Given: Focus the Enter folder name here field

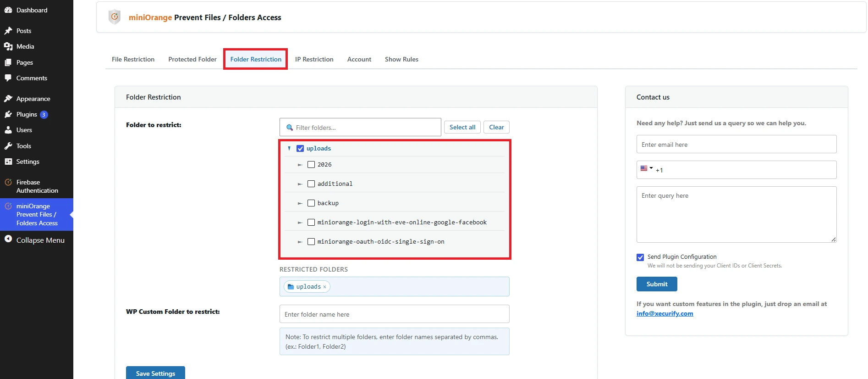Looking at the screenshot, I should click(395, 314).
